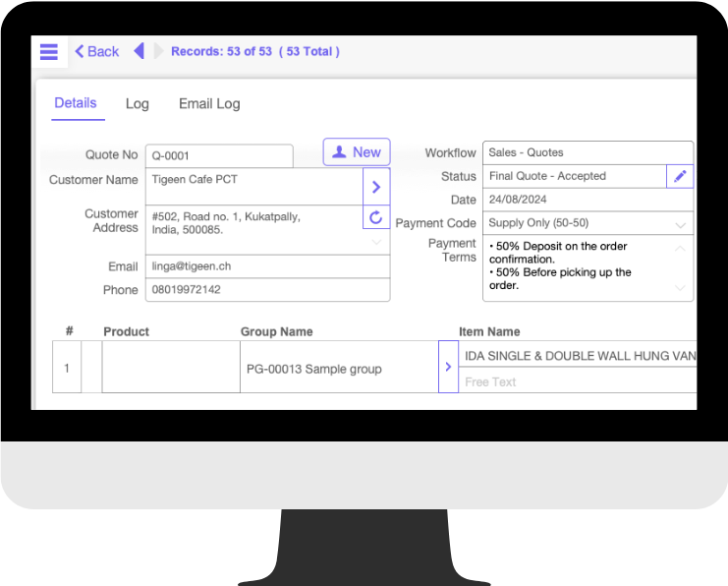Open customer record arrow beside Tigeen Cafe PCT
728x586 pixels.
(376, 187)
